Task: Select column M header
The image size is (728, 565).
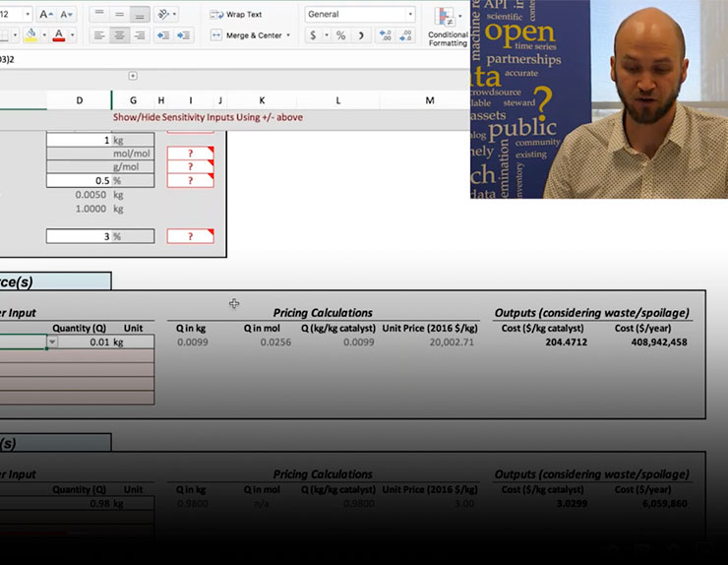Action: pyautogui.click(x=430, y=100)
